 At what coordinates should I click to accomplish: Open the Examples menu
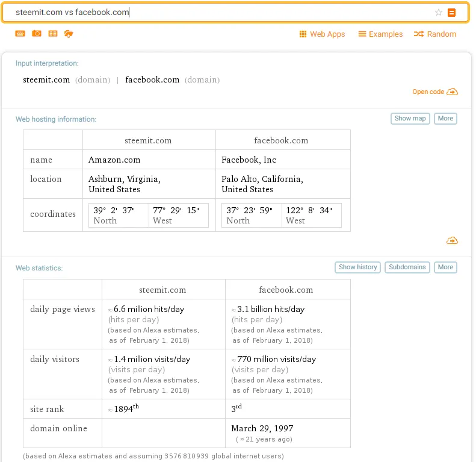[x=380, y=34]
